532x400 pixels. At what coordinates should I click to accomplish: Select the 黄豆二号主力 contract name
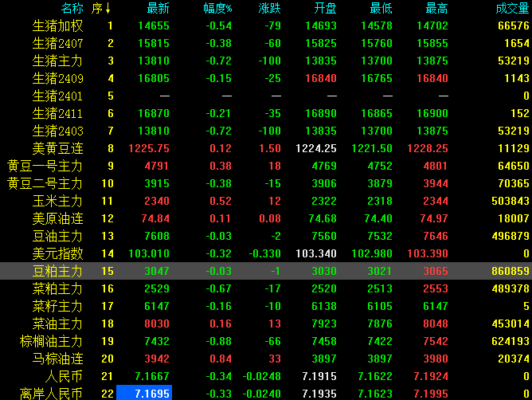click(x=45, y=184)
